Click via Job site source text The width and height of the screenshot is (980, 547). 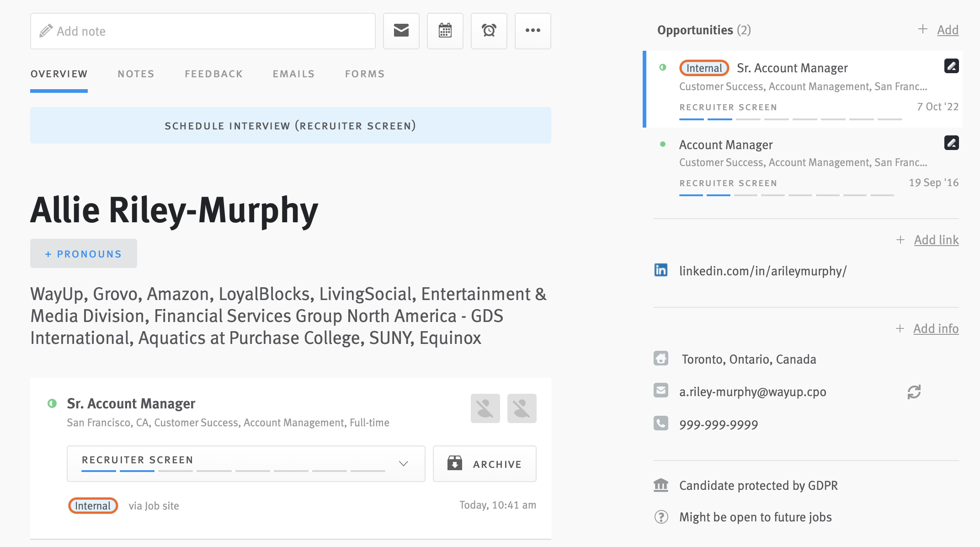(x=154, y=505)
